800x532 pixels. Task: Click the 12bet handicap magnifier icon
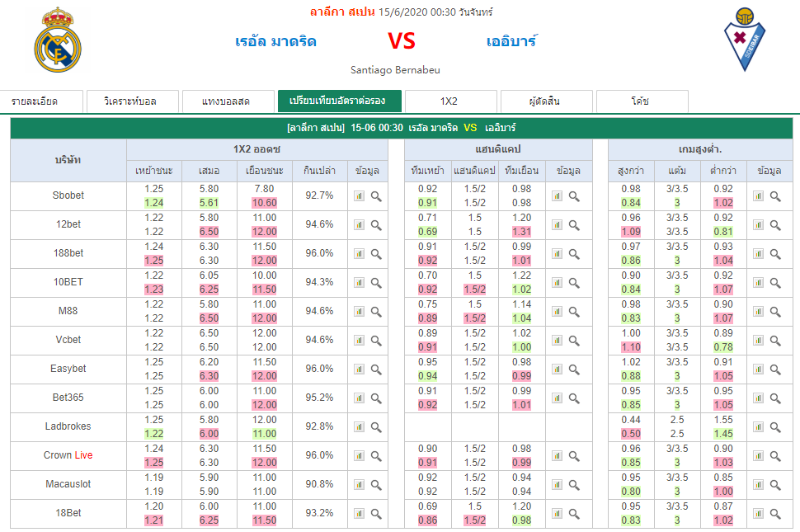click(574, 225)
